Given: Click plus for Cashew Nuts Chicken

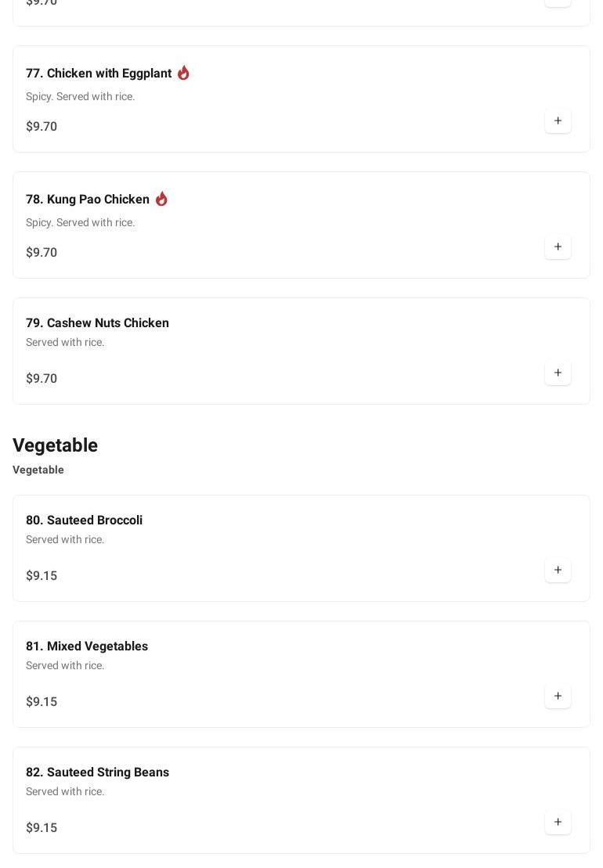Looking at the screenshot, I should click(558, 373).
